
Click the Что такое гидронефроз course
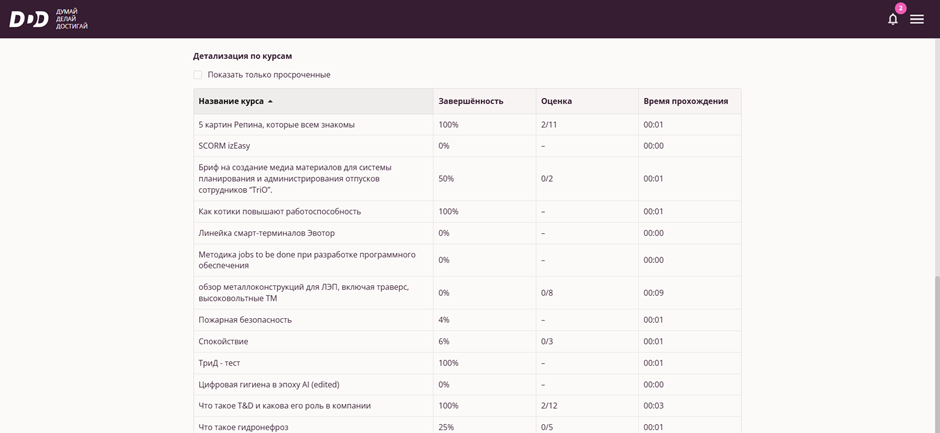(244, 427)
